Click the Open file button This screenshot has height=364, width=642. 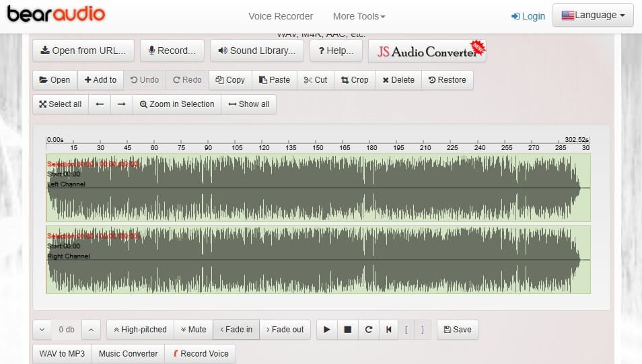click(55, 80)
